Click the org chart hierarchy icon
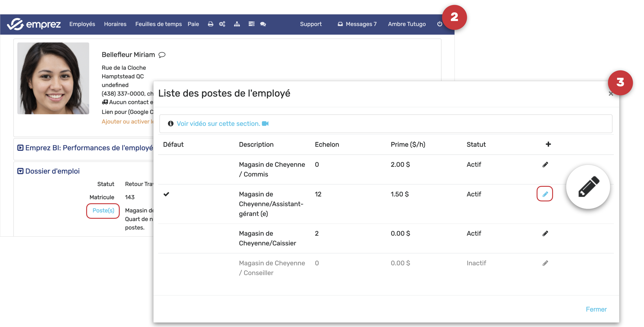Viewport: 644px width, 327px height. click(237, 24)
